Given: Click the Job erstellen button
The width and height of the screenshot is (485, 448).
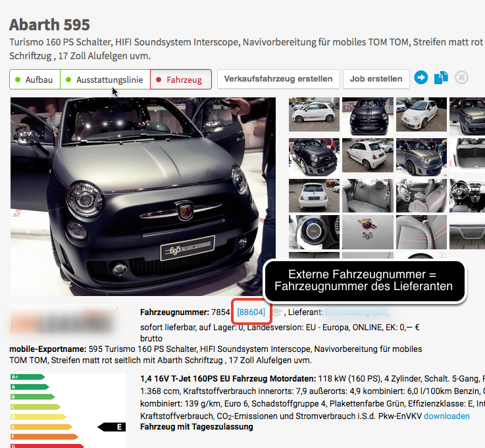Looking at the screenshot, I should click(x=376, y=79).
